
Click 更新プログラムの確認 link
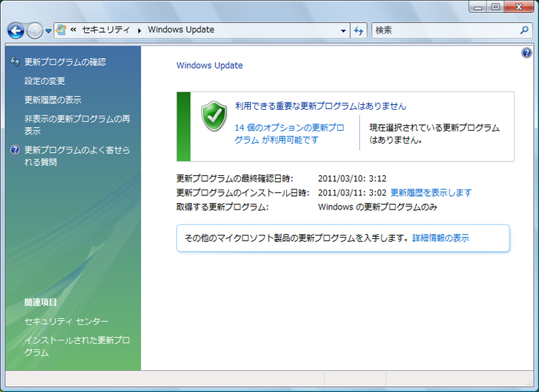point(65,62)
